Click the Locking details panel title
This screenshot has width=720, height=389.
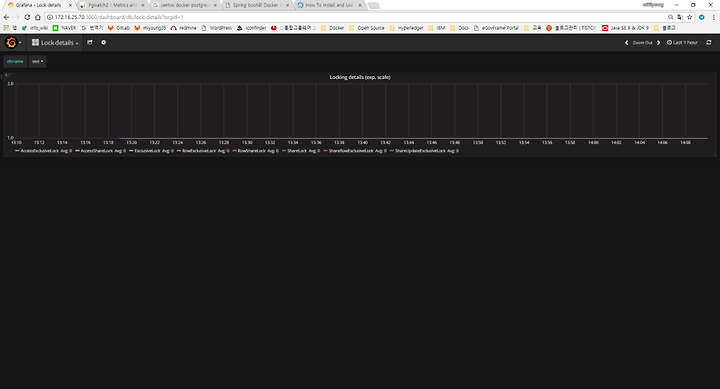360,77
